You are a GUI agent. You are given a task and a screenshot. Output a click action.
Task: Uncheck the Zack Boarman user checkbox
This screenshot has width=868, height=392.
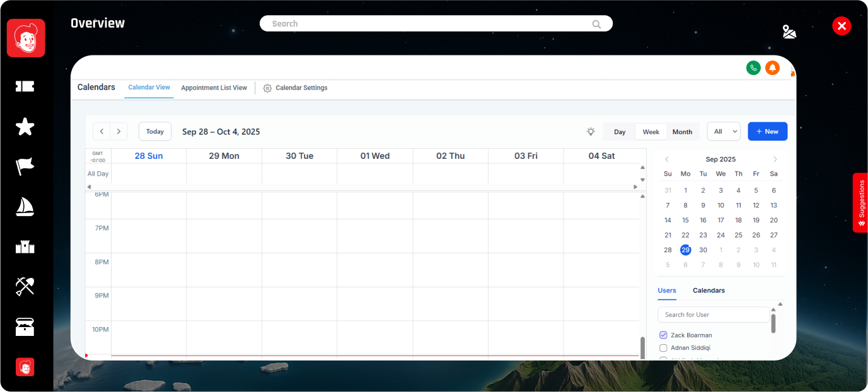pos(663,335)
